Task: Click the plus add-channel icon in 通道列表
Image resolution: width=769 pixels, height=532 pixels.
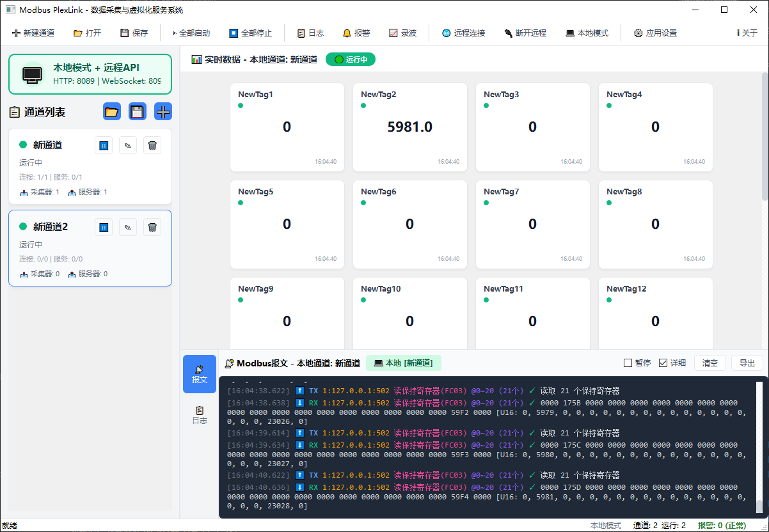Action: click(163, 112)
